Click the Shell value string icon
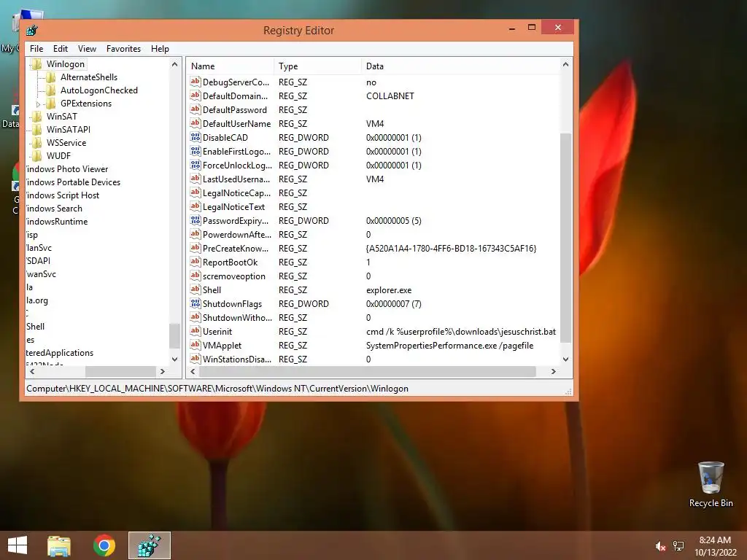Viewport: 747px width, 560px height. point(196,289)
